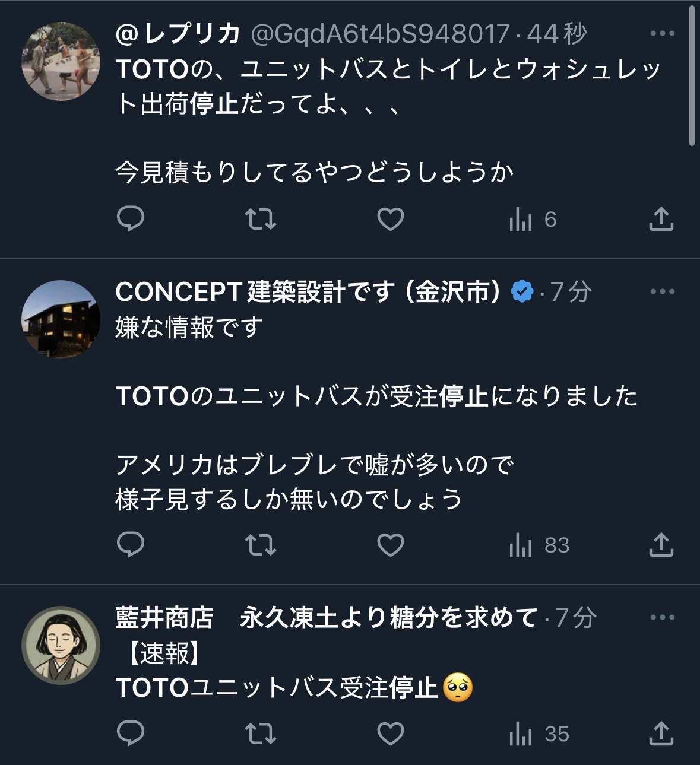Share the CONCEPT建築設計 tweet
This screenshot has width=700, height=765.
661,545
